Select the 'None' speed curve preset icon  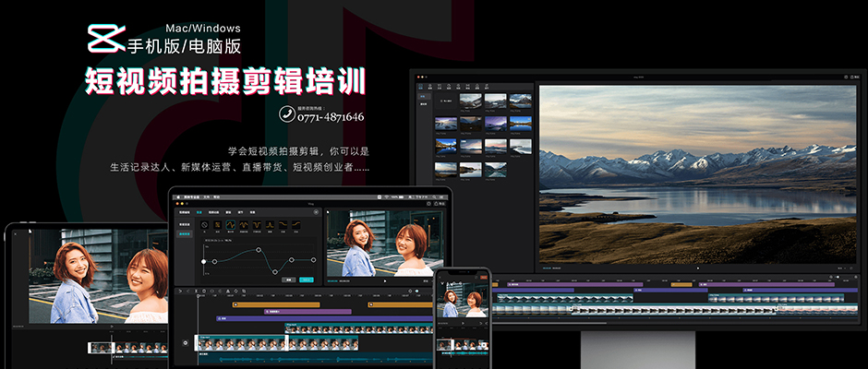(x=205, y=225)
